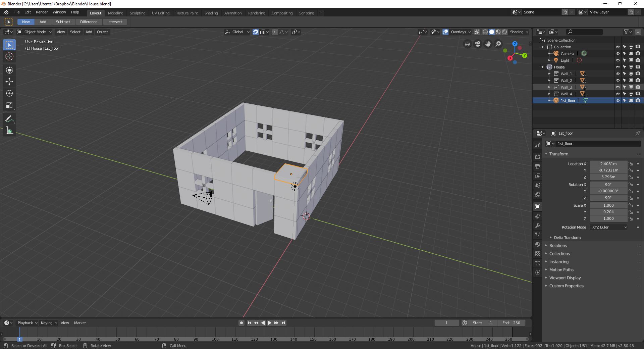Hide the Wall_2 object in the outliner
The width and height of the screenshot is (644, 349).
point(618,80)
